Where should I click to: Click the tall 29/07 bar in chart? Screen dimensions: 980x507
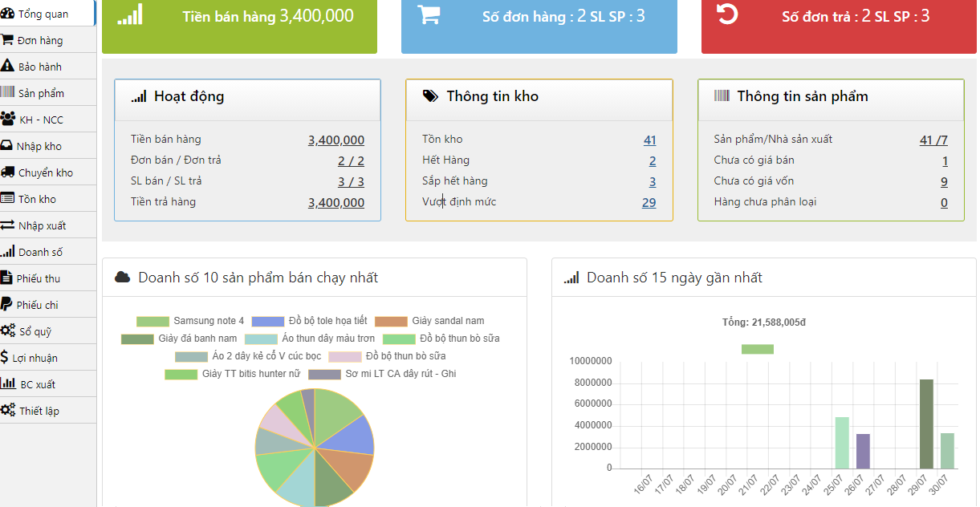coord(926,424)
